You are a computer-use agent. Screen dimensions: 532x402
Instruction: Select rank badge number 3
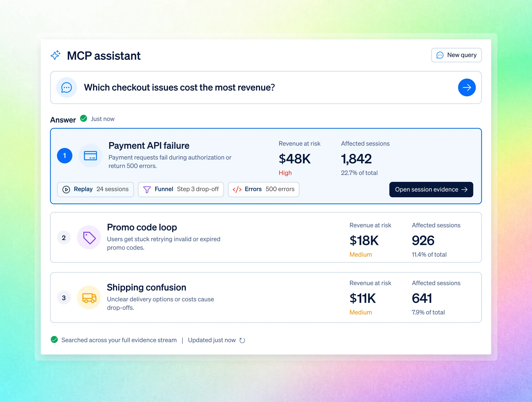pos(64,298)
